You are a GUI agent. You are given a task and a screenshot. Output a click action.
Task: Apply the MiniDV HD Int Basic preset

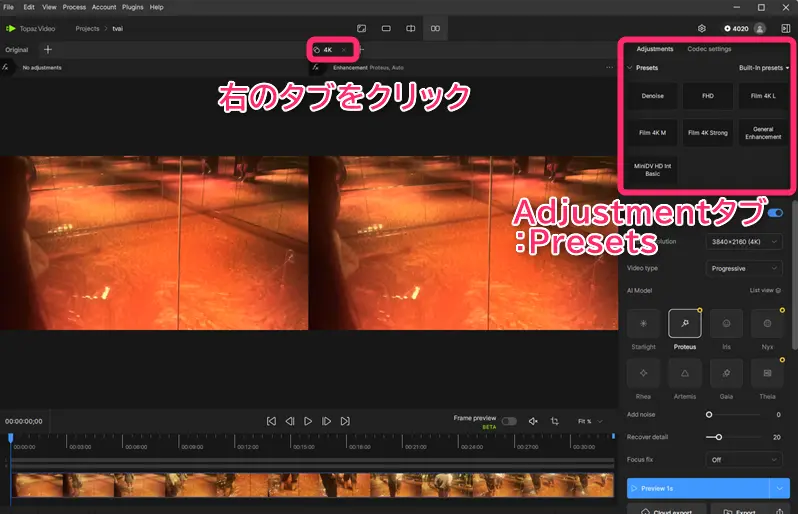pyautogui.click(x=652, y=170)
